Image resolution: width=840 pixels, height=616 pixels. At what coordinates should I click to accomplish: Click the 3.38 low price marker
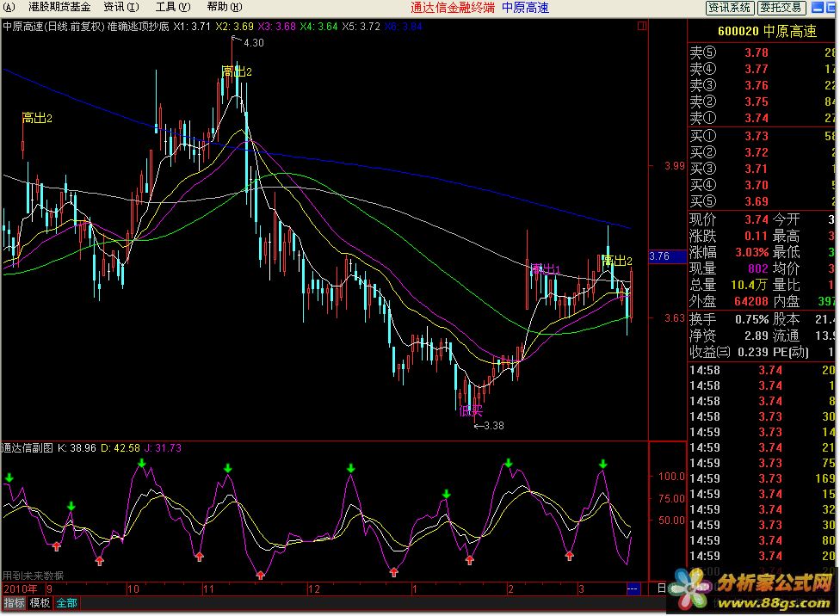coord(493,426)
